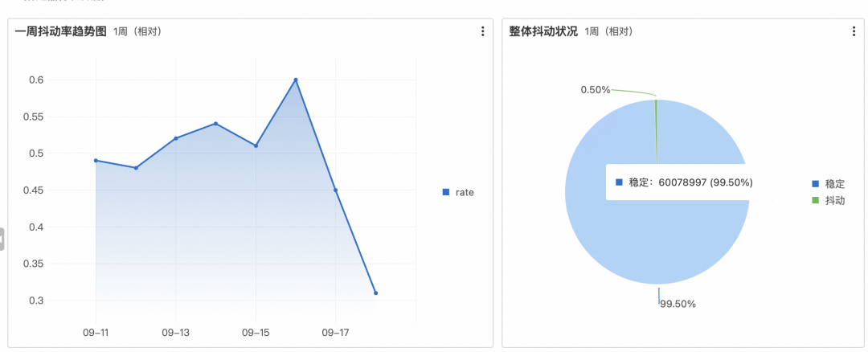Click the 整体抖动状况 panel title
This screenshot has width=868, height=352.
tap(543, 31)
